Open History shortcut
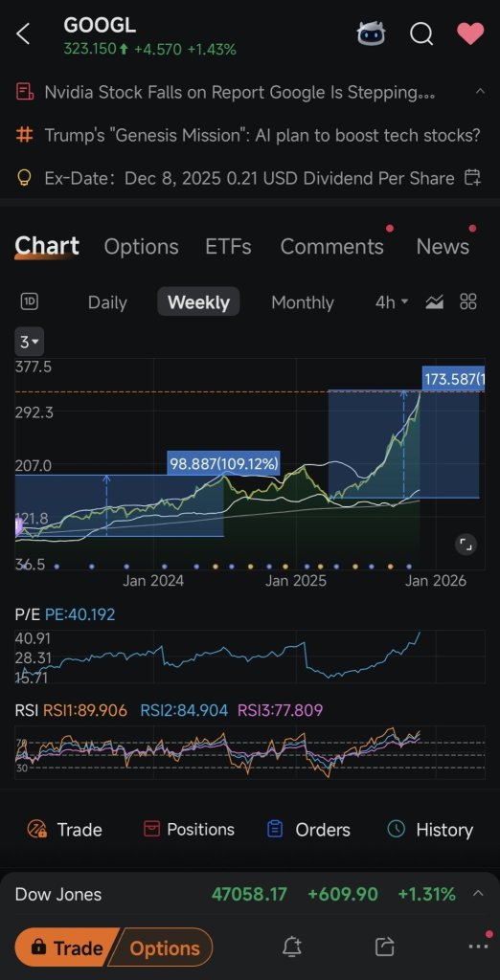Viewport: 500px width, 980px height. 430,830
